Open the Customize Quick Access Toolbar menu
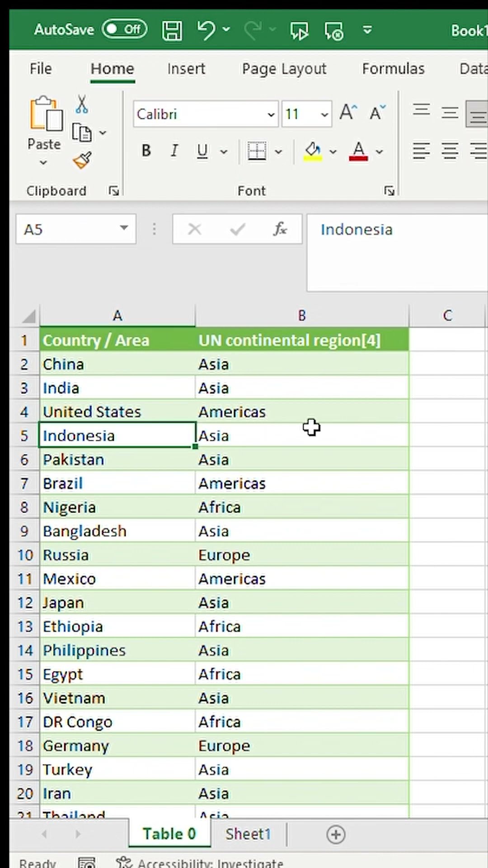 pyautogui.click(x=367, y=30)
